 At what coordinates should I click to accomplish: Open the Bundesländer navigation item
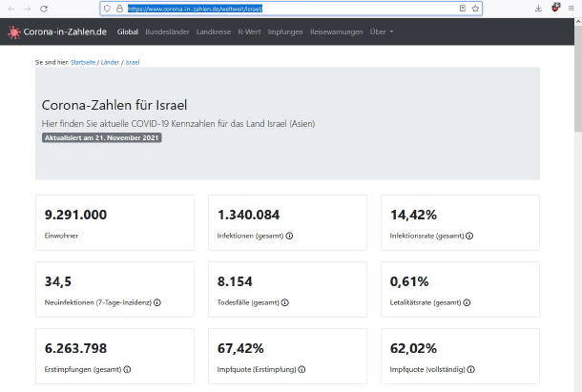[167, 31]
